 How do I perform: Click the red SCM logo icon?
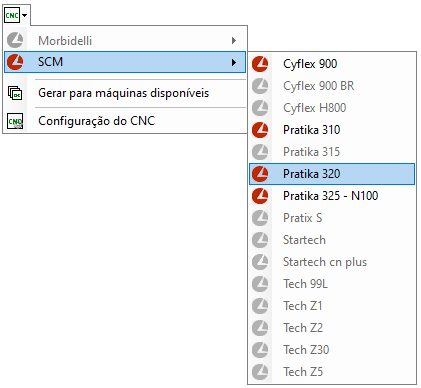15,62
